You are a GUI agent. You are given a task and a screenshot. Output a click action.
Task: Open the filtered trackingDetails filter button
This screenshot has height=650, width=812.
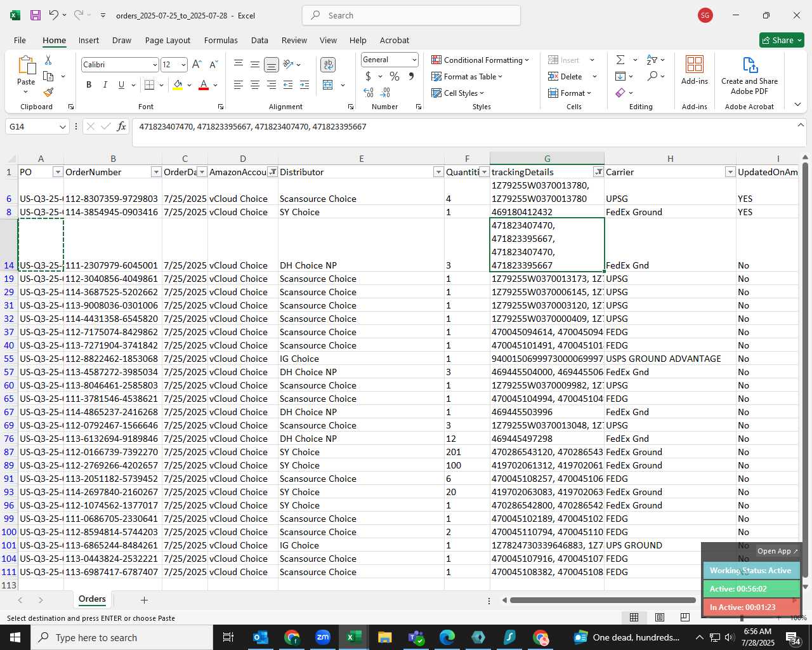coord(598,172)
